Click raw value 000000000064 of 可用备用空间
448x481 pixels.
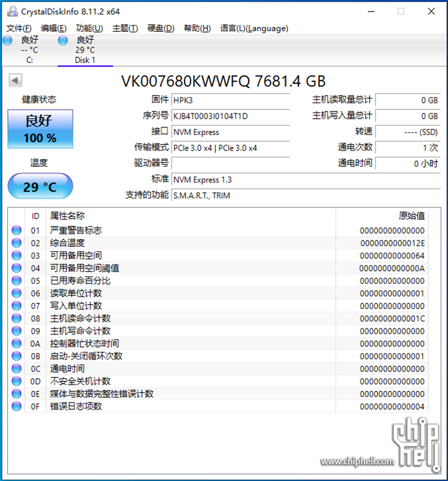(x=393, y=256)
